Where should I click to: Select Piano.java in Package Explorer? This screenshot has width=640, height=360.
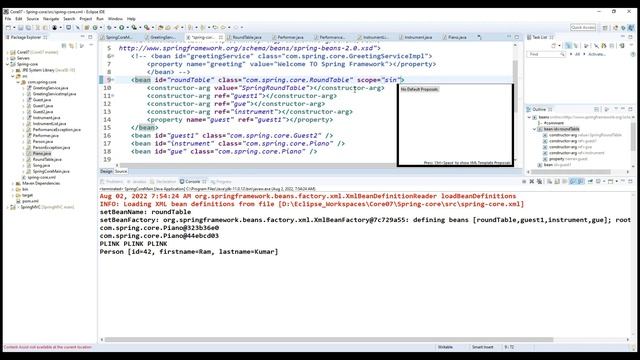tap(42, 153)
